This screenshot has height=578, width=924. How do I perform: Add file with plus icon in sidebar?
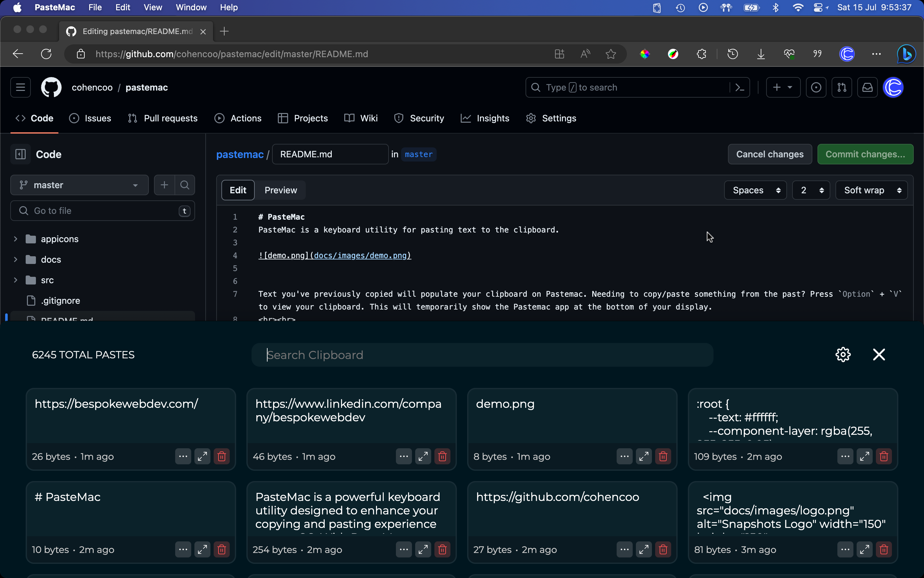164,185
